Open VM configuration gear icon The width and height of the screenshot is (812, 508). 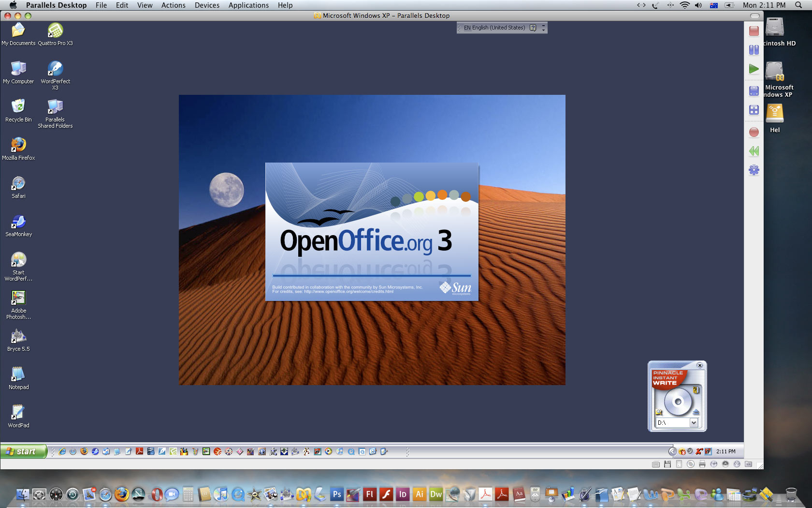point(754,170)
